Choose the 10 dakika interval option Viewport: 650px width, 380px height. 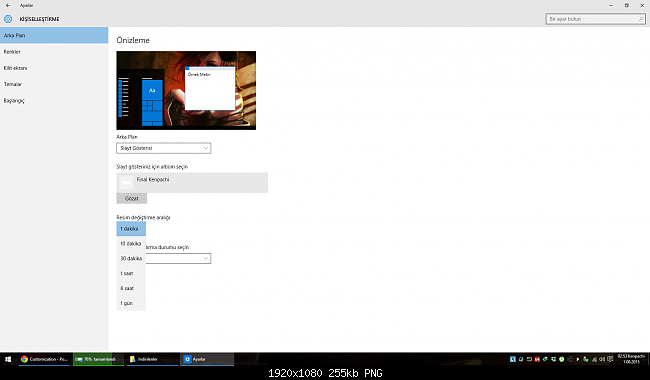pos(131,244)
